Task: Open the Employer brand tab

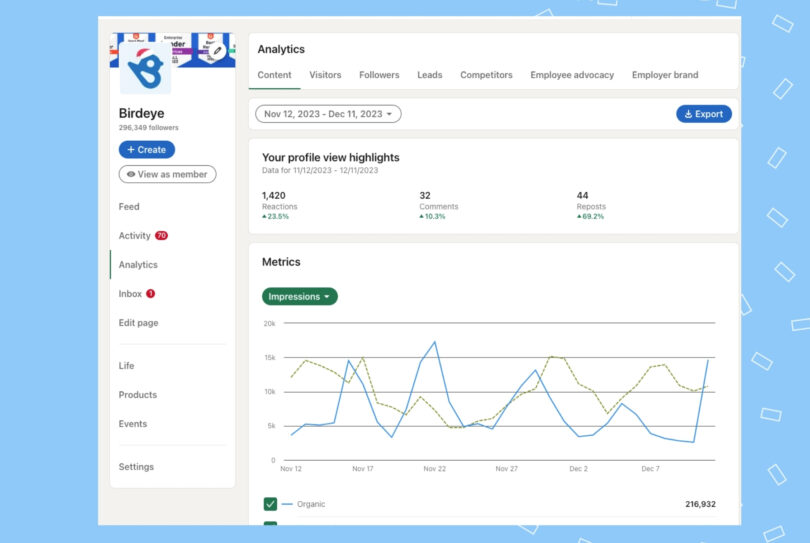Action: pos(665,75)
